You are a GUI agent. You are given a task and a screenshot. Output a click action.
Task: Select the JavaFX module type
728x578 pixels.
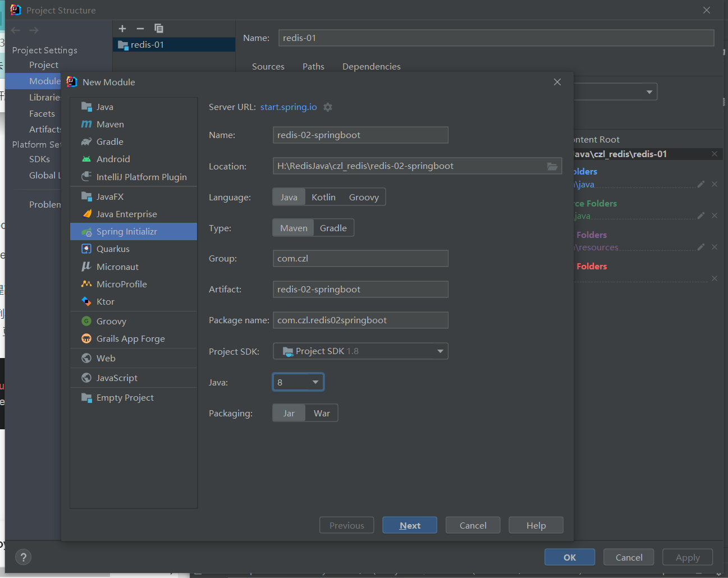click(134, 196)
